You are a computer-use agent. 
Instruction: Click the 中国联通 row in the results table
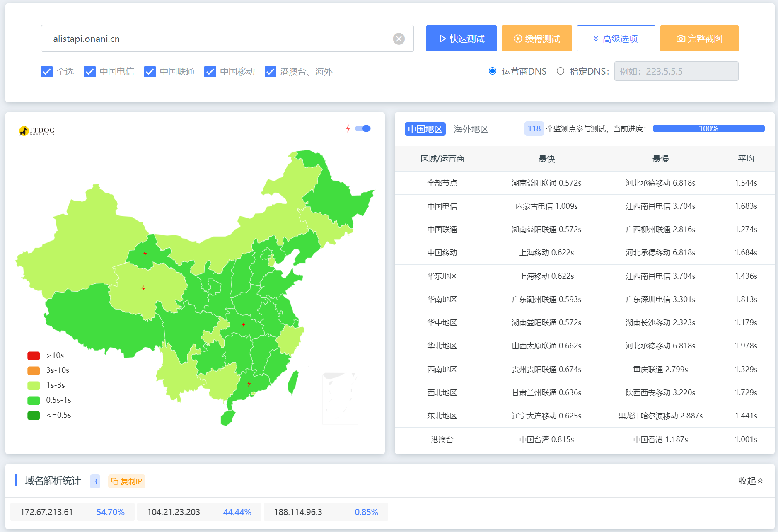pyautogui.click(x=585, y=229)
